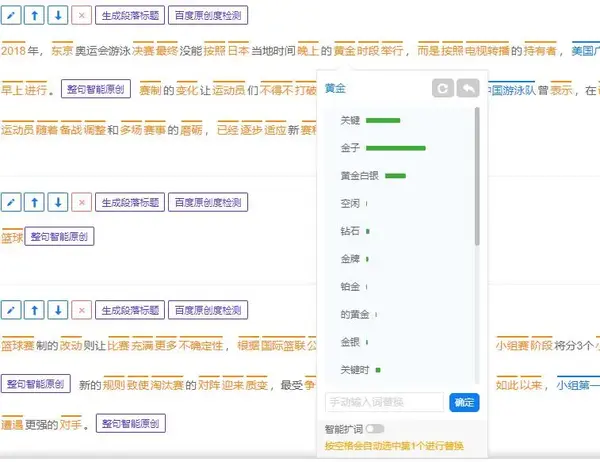
Task: Select the highlighted word 逐步
Action: 251,130
